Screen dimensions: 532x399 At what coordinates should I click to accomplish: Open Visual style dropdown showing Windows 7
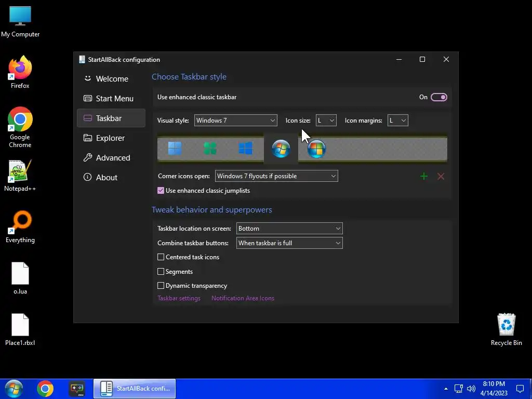pyautogui.click(x=235, y=121)
